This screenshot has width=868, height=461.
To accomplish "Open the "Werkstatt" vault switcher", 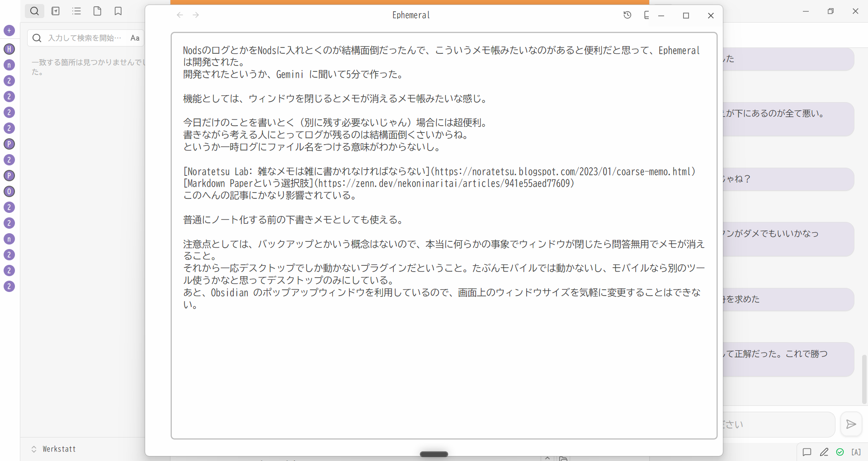I will click(x=53, y=449).
